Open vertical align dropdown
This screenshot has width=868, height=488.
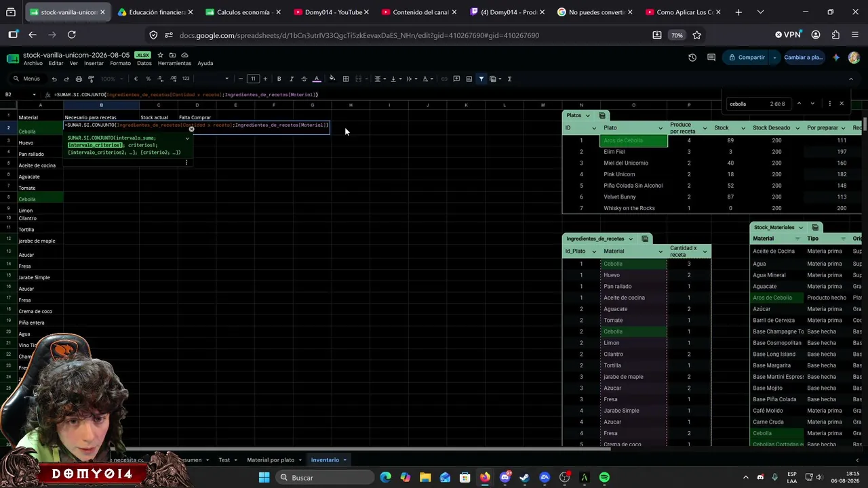tap(395, 79)
